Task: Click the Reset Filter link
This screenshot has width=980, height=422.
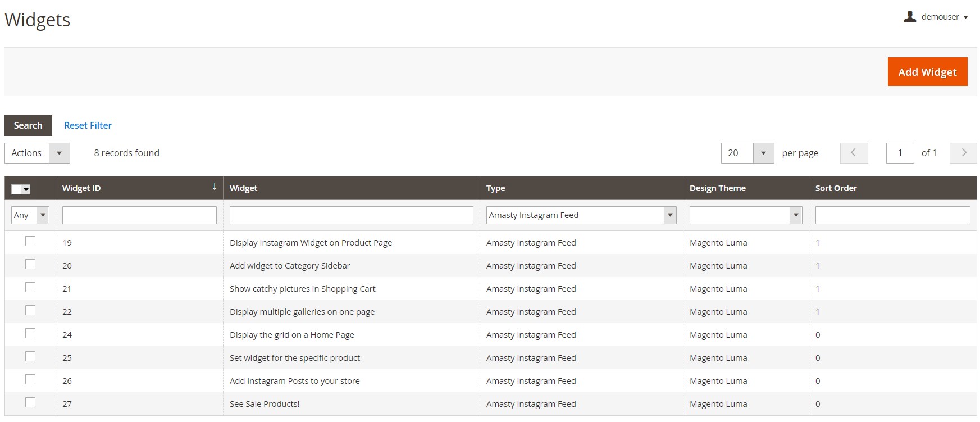Action: 88,125
